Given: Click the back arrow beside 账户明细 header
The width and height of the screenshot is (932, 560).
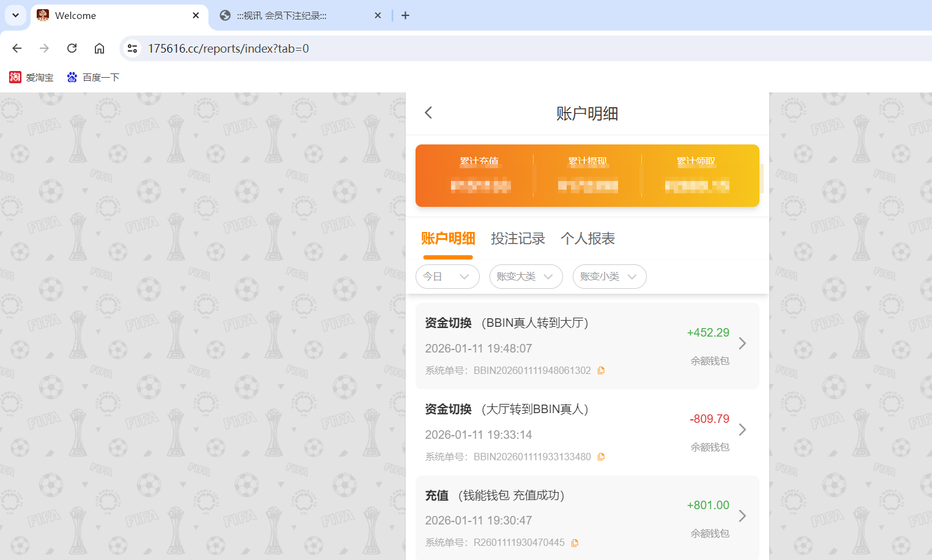Looking at the screenshot, I should click(x=428, y=113).
